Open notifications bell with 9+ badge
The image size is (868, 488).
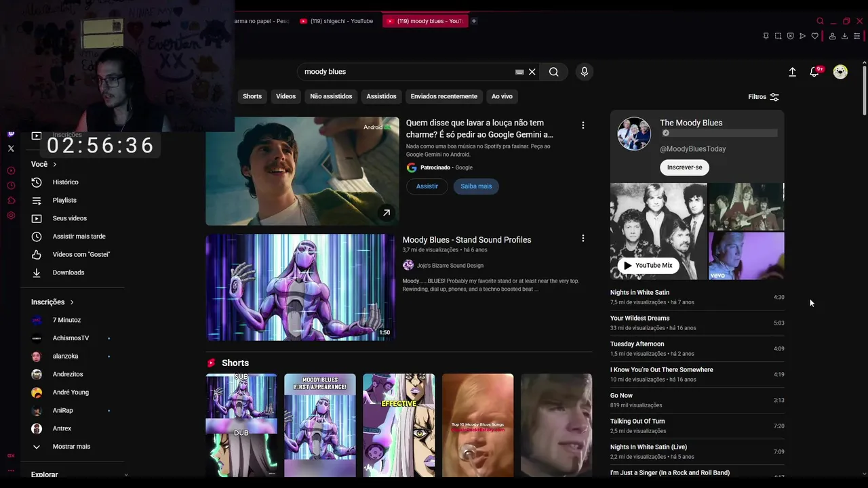pyautogui.click(x=815, y=72)
